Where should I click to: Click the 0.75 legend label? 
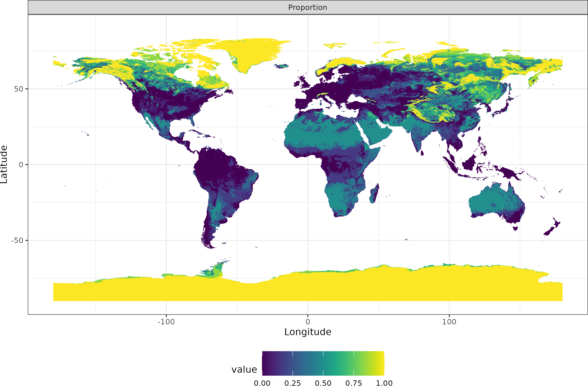[354, 383]
